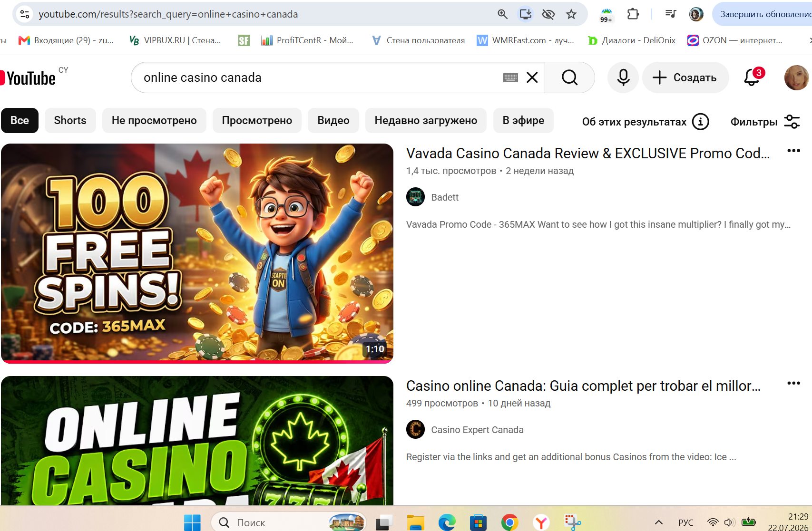
Task: Show hidden system tray icons
Action: [x=659, y=522]
